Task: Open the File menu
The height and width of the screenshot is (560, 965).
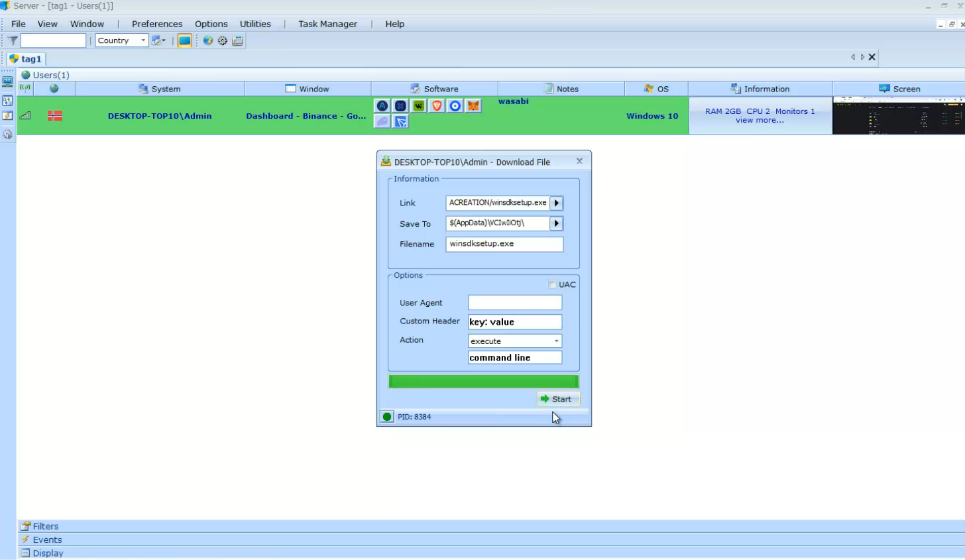Action: click(x=19, y=24)
